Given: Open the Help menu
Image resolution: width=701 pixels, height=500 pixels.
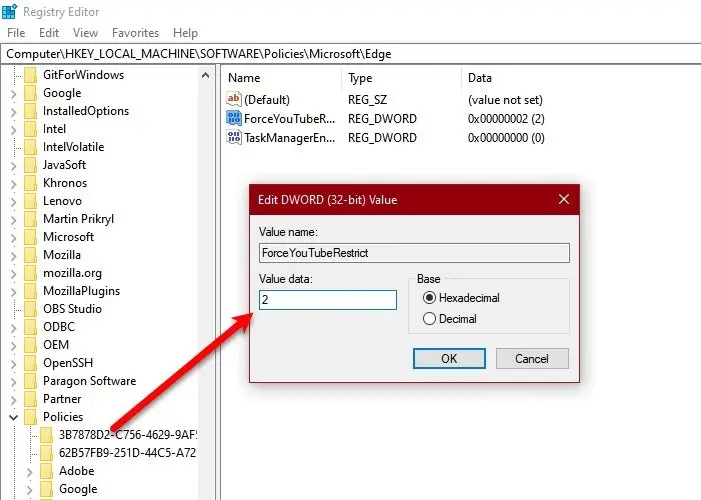Looking at the screenshot, I should tap(186, 33).
